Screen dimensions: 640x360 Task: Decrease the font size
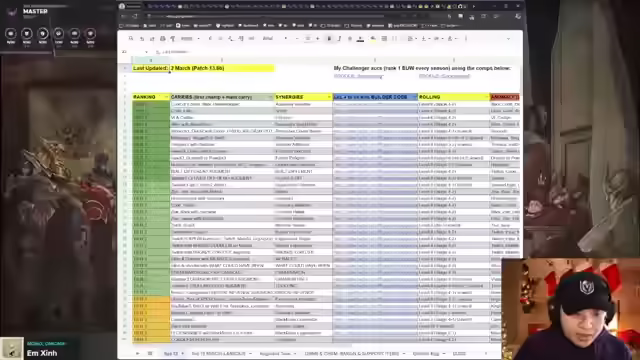point(297,38)
